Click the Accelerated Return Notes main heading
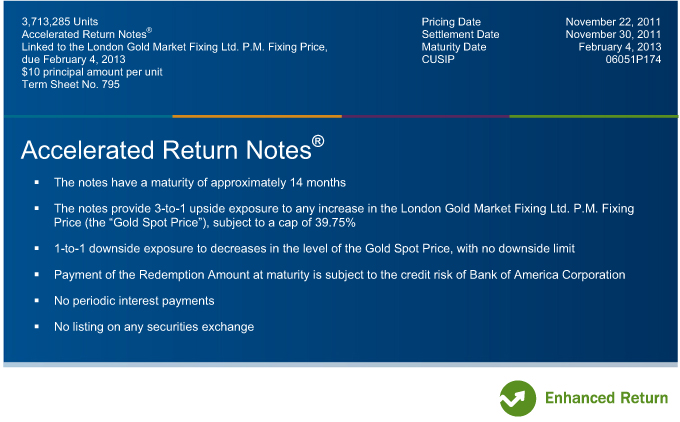Viewport: 680px width, 422px height. 166,150
